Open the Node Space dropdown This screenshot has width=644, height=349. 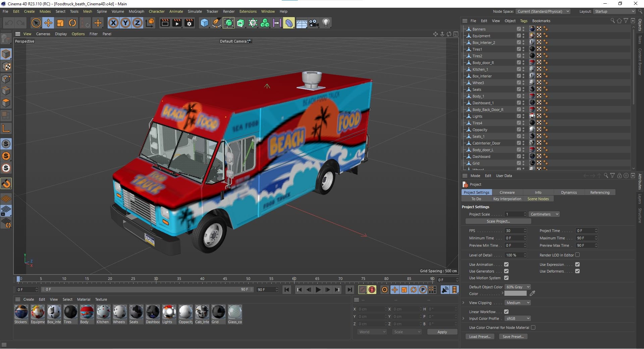tap(543, 11)
